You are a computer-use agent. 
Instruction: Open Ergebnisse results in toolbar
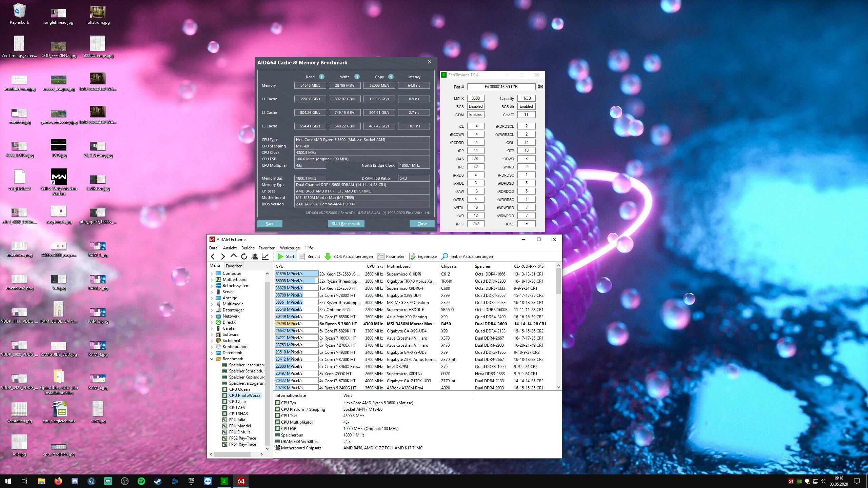point(423,257)
